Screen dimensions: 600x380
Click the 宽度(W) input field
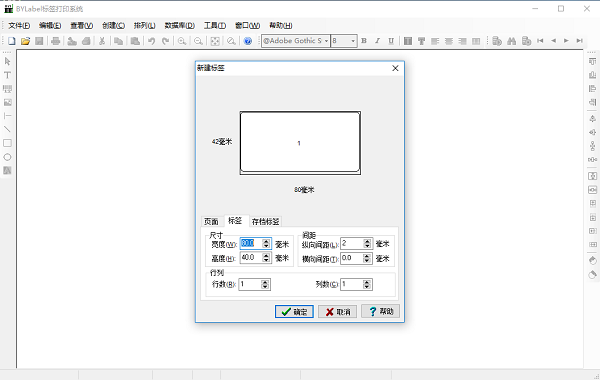[x=251, y=243]
